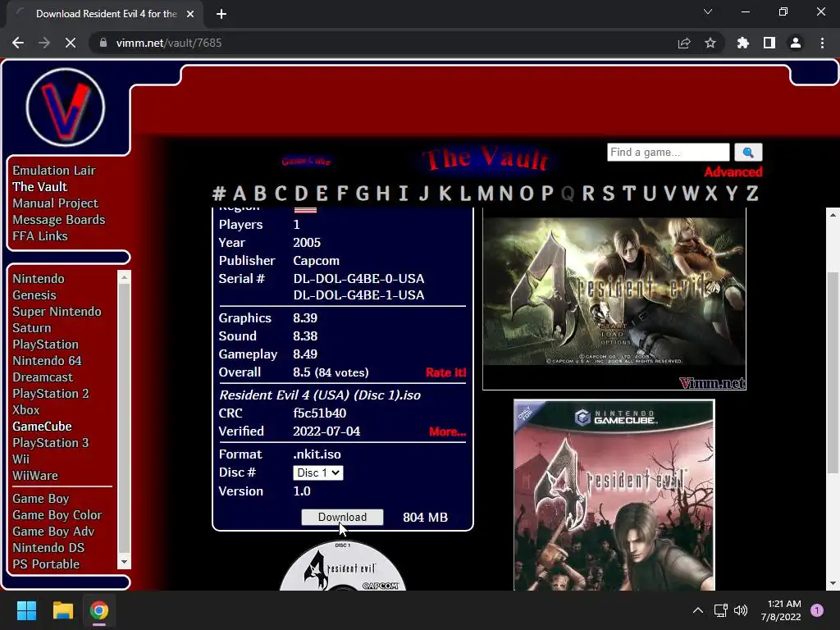Select PS Portable in the systems list

click(46, 564)
